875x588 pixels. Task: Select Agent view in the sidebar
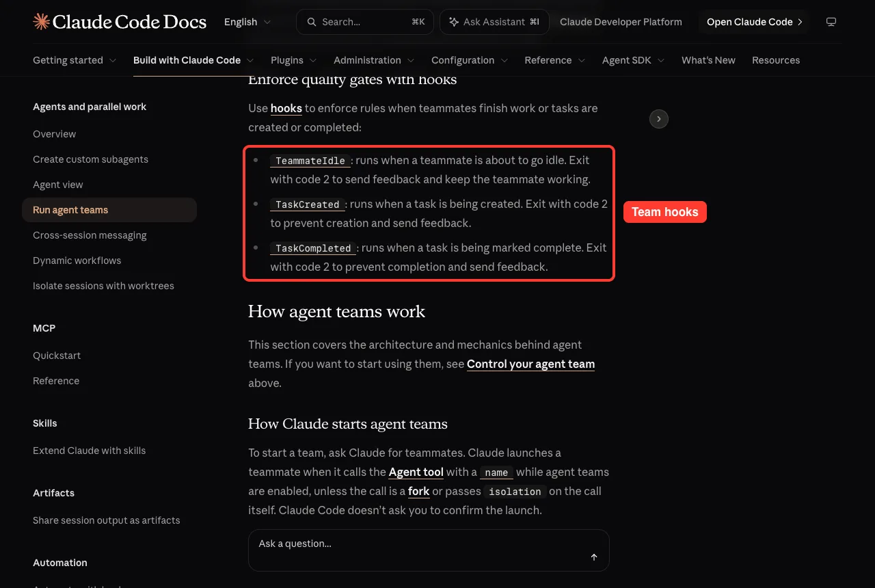pos(58,185)
